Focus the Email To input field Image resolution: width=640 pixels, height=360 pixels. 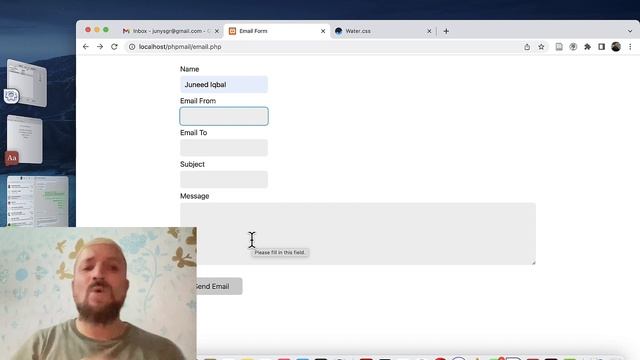tap(224, 148)
